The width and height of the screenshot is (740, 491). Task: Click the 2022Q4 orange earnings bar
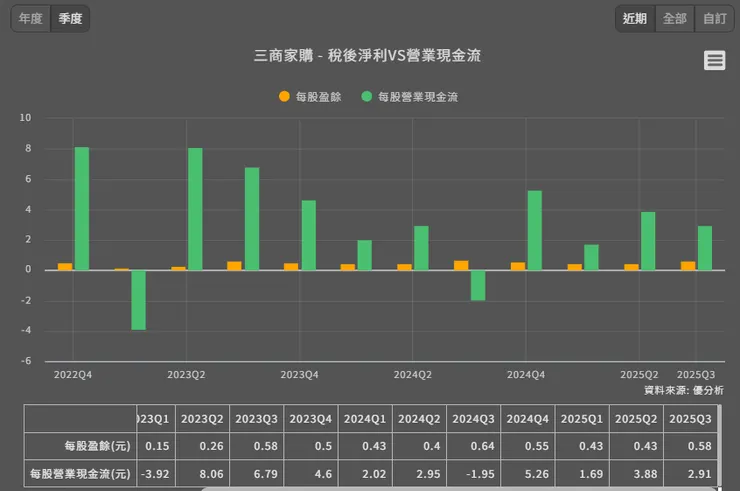coord(65,267)
